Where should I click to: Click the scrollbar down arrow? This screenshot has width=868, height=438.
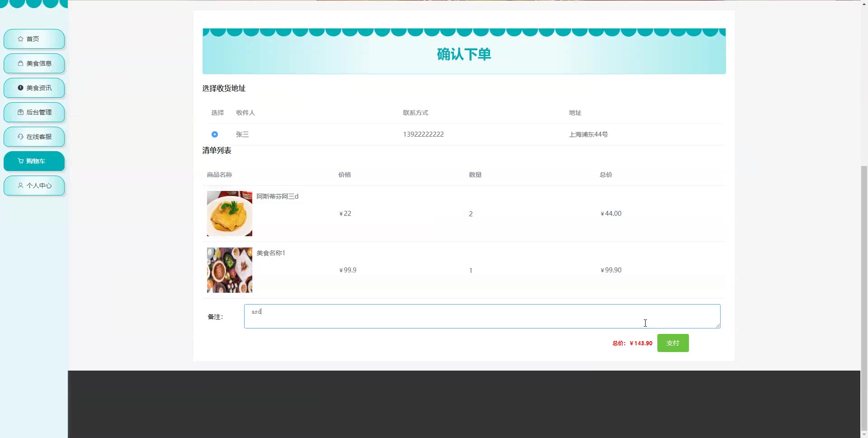(864, 433)
